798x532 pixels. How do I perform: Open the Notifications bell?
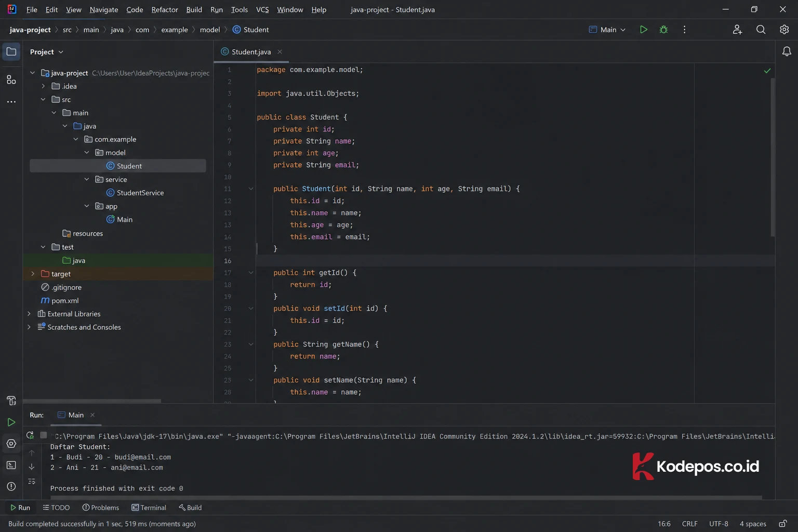coord(787,51)
